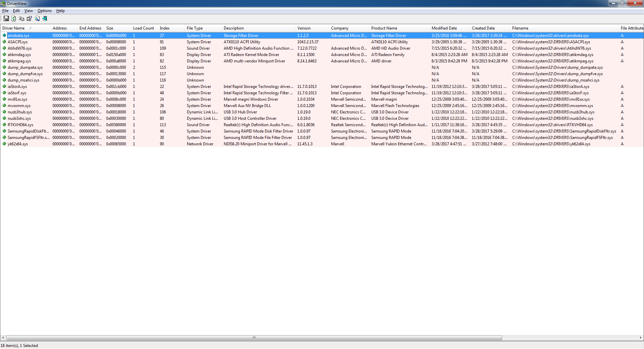Click the 'AMD multi-vendor Miniport Driver' description
Screen dimensions: 644x349
click(254, 61)
